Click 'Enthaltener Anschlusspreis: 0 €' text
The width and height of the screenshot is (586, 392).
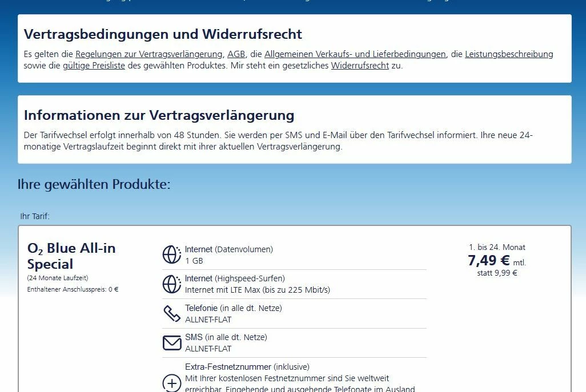(73, 289)
